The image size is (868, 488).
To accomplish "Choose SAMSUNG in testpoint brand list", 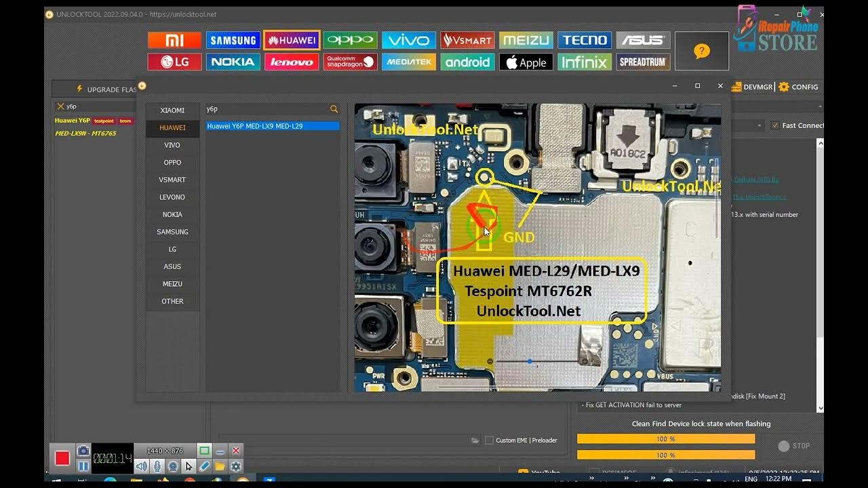I will tap(172, 232).
